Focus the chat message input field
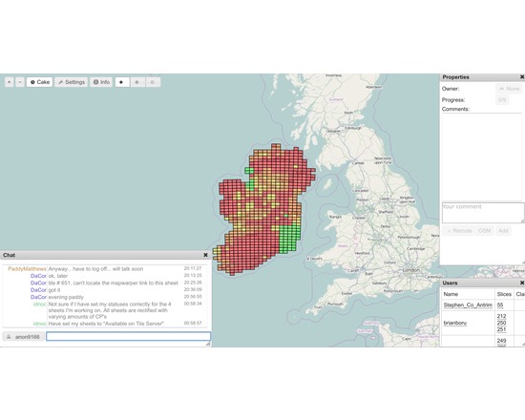Viewport: 525px width, 420px height. coord(129,336)
